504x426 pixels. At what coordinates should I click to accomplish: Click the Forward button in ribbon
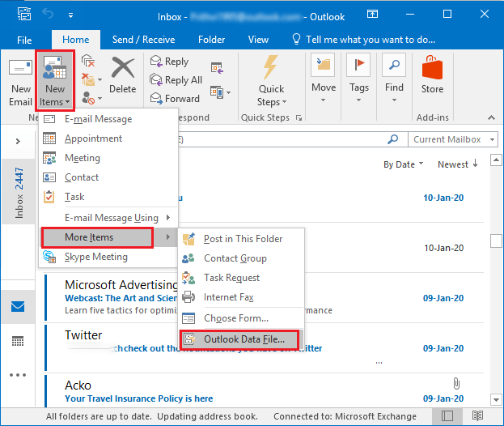click(174, 99)
